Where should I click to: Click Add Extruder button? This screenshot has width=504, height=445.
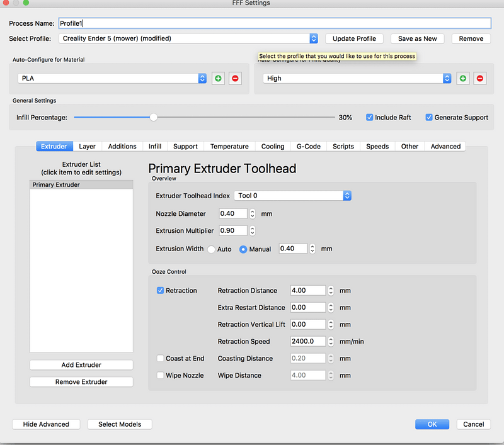coord(81,364)
